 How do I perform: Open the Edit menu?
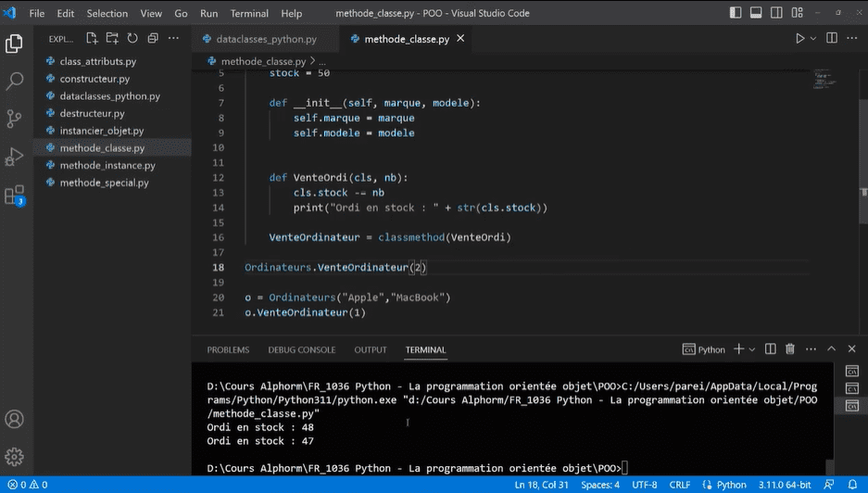[x=66, y=13]
